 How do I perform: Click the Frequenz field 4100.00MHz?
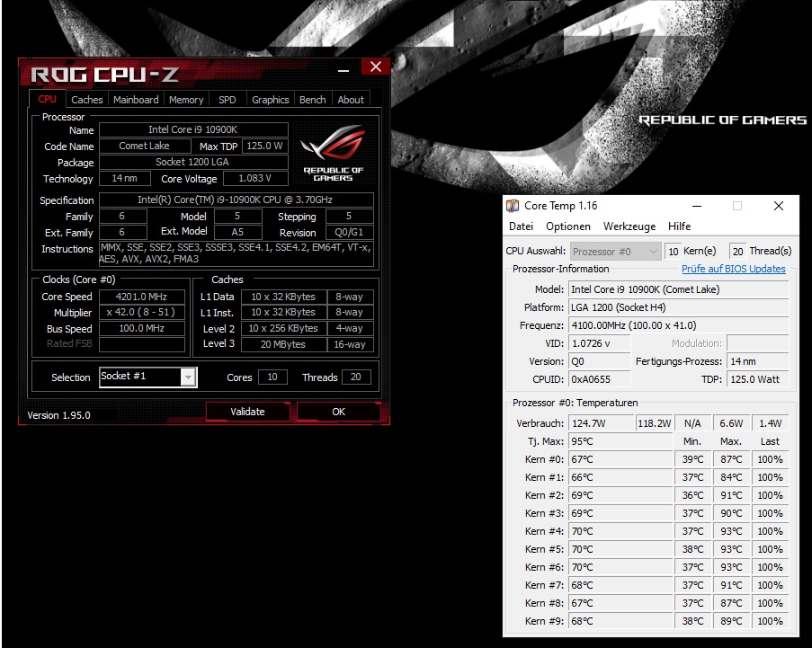point(678,325)
